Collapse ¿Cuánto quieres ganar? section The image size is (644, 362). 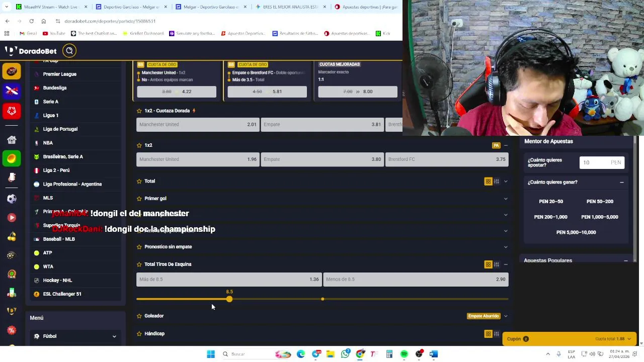622,182
